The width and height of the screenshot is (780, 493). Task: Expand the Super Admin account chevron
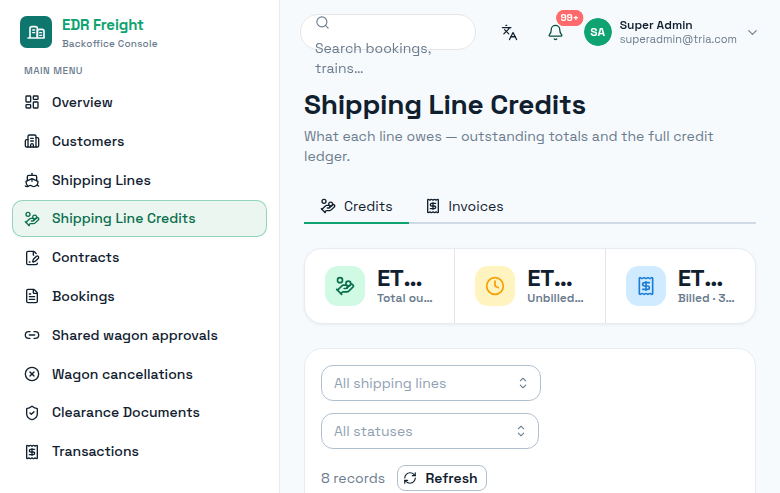[x=752, y=32]
